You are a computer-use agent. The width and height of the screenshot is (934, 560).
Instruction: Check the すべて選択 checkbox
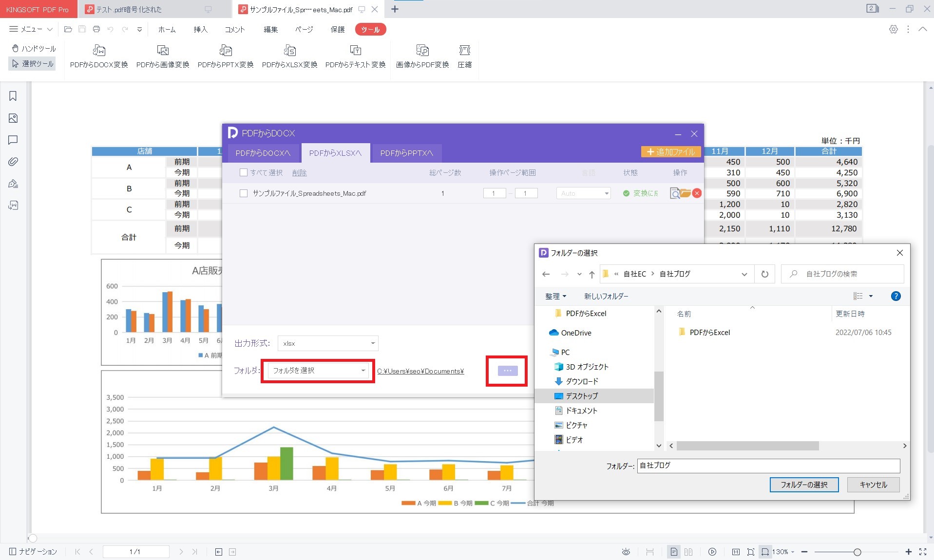pyautogui.click(x=244, y=172)
